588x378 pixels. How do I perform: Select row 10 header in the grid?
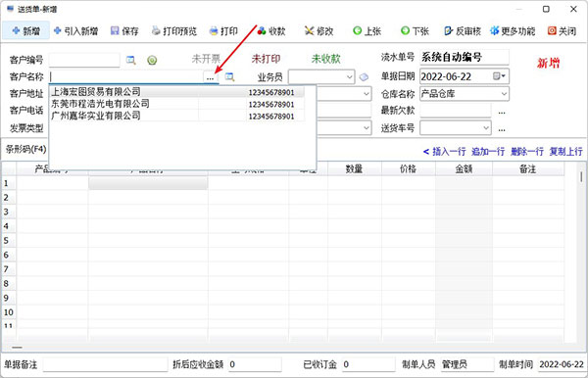click(x=9, y=312)
